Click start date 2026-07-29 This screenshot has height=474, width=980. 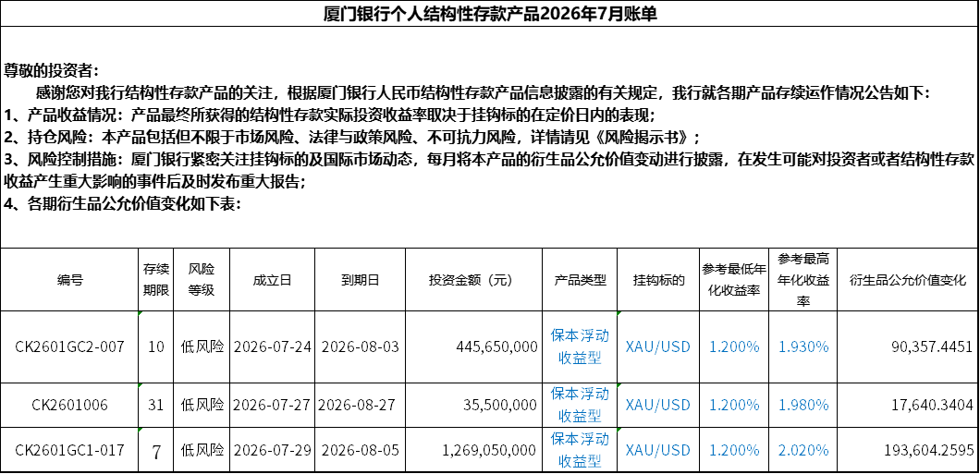click(272, 450)
